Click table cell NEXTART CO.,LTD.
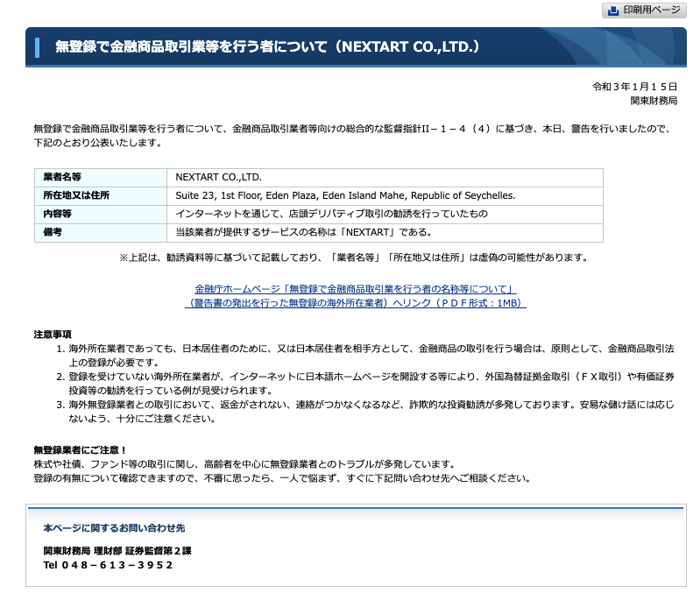The image size is (700, 593). (x=385, y=177)
